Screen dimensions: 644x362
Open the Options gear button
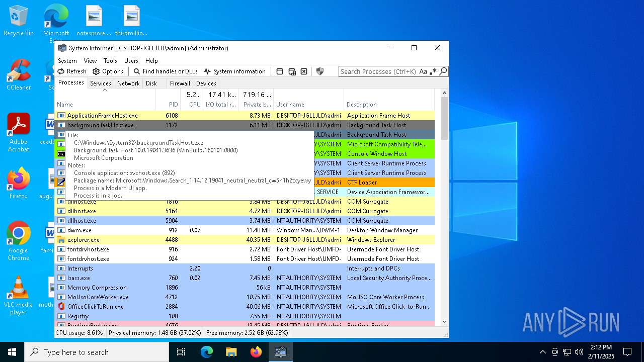108,71
